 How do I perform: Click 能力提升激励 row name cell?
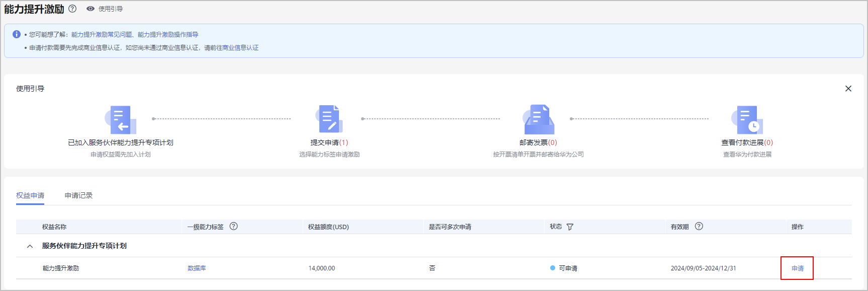tap(61, 268)
